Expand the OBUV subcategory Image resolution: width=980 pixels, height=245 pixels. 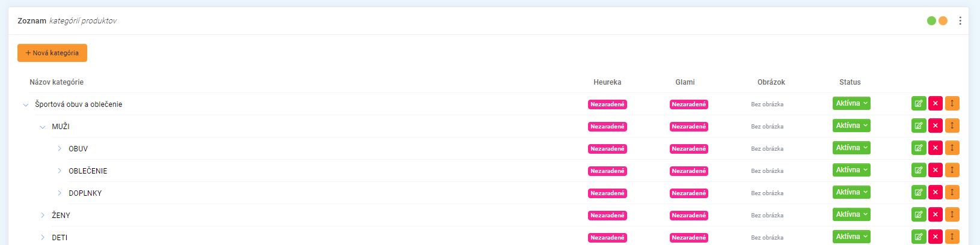pos(60,148)
